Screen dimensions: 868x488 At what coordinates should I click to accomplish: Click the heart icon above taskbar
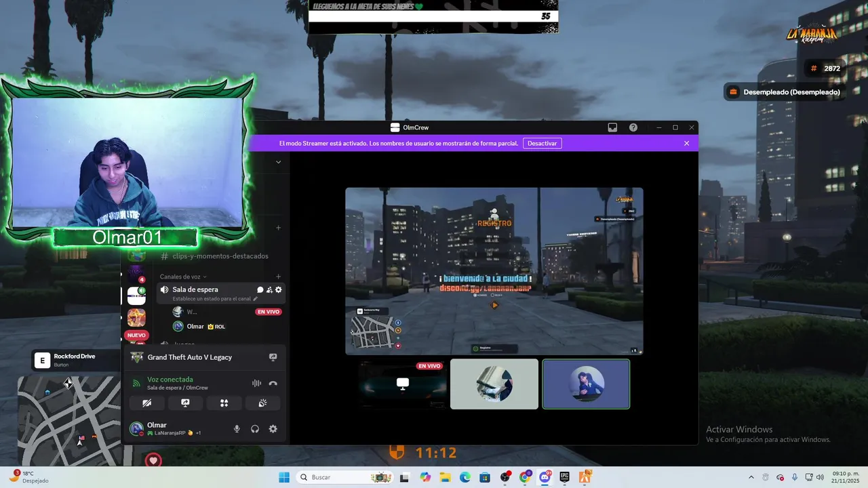pos(153,461)
